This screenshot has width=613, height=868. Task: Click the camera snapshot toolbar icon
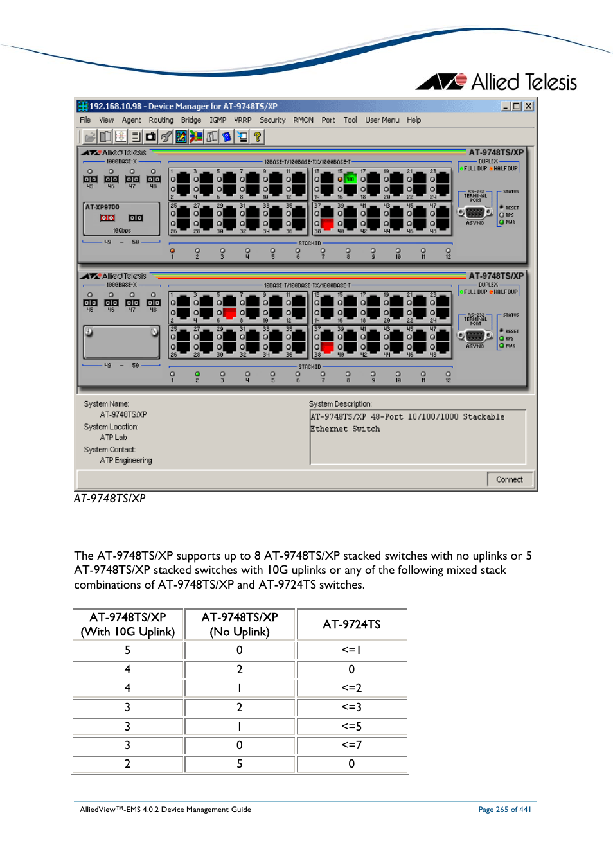pyautogui.click(x=151, y=136)
